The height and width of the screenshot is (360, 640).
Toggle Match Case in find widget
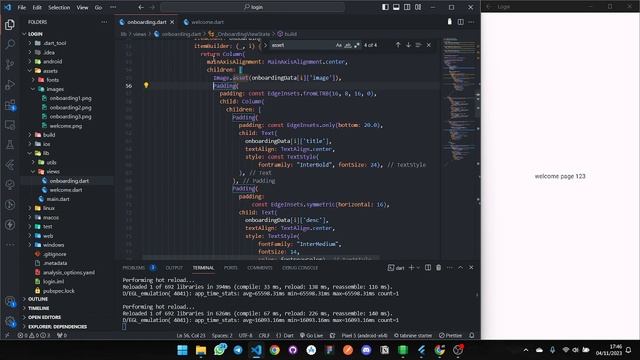pos(338,45)
